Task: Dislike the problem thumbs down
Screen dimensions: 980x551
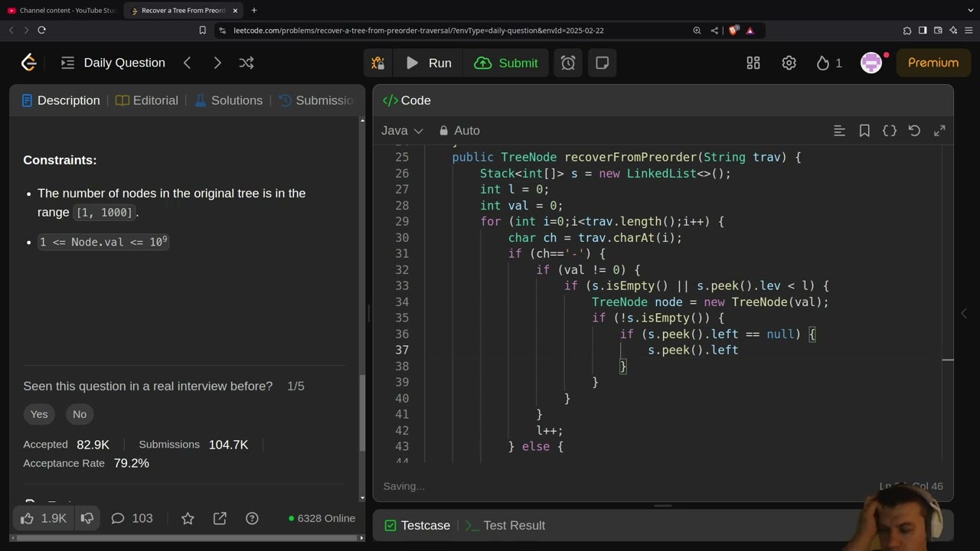Action: pos(87,518)
